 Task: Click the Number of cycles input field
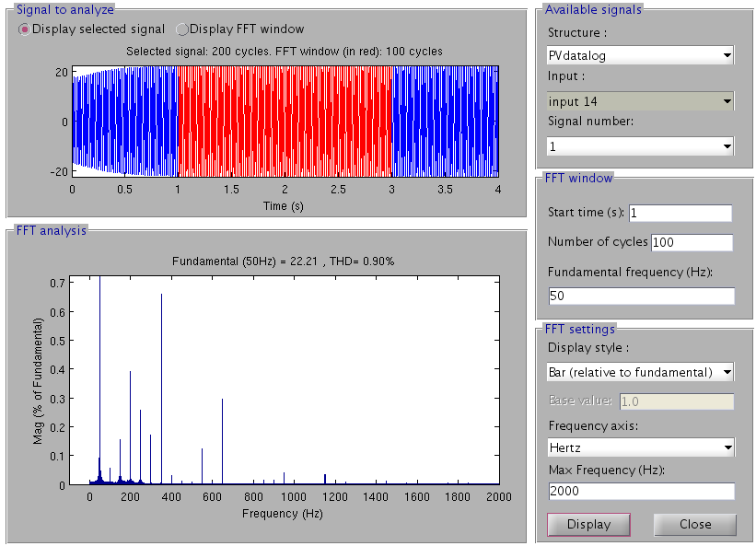click(x=692, y=242)
